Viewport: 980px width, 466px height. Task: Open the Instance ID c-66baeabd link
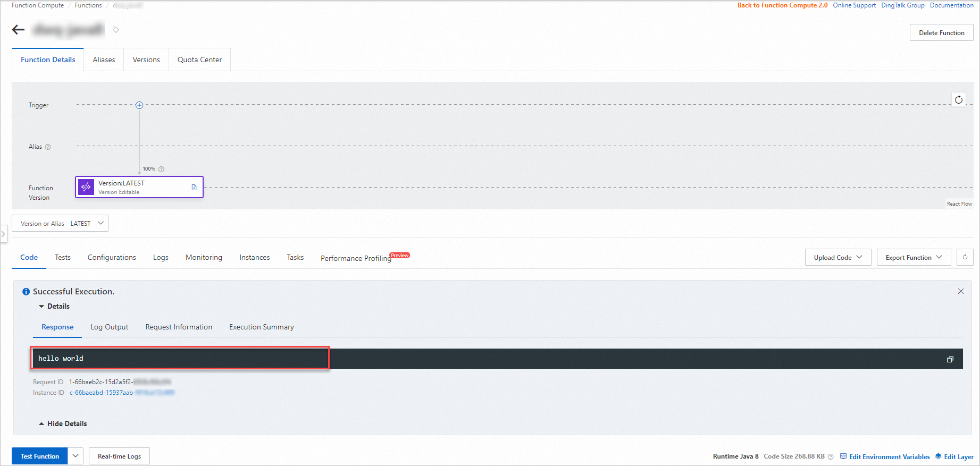122,393
